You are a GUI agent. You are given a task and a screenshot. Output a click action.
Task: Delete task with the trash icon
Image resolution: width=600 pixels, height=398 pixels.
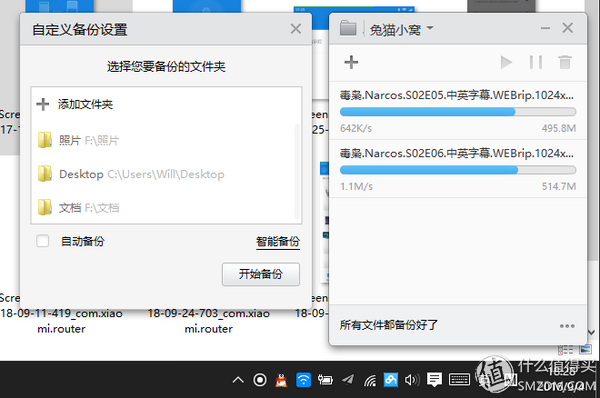point(565,62)
